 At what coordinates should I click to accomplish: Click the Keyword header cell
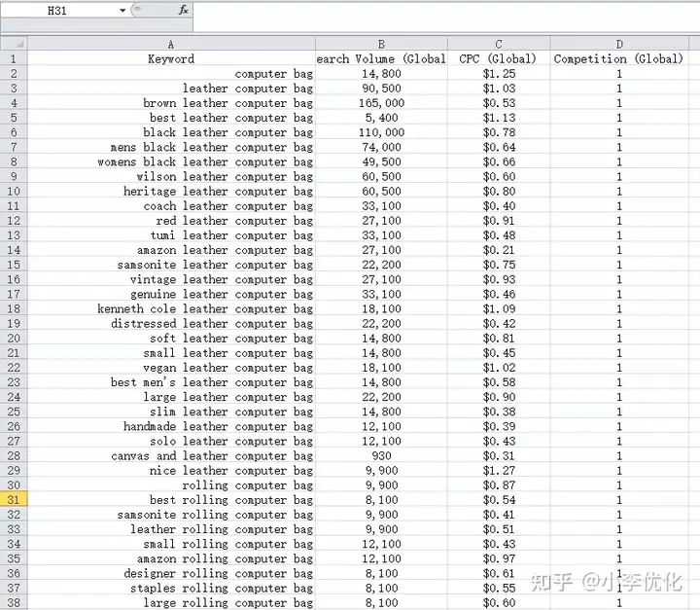pyautogui.click(x=171, y=58)
